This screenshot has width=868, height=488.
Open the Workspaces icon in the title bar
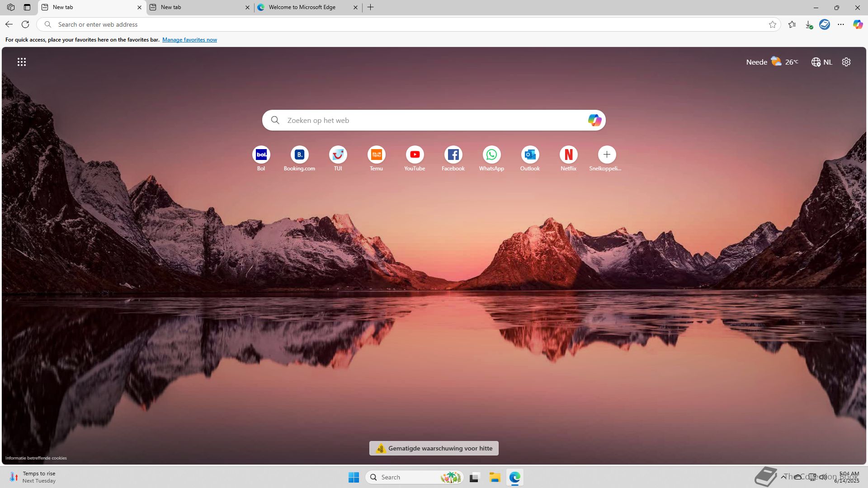pyautogui.click(x=11, y=7)
